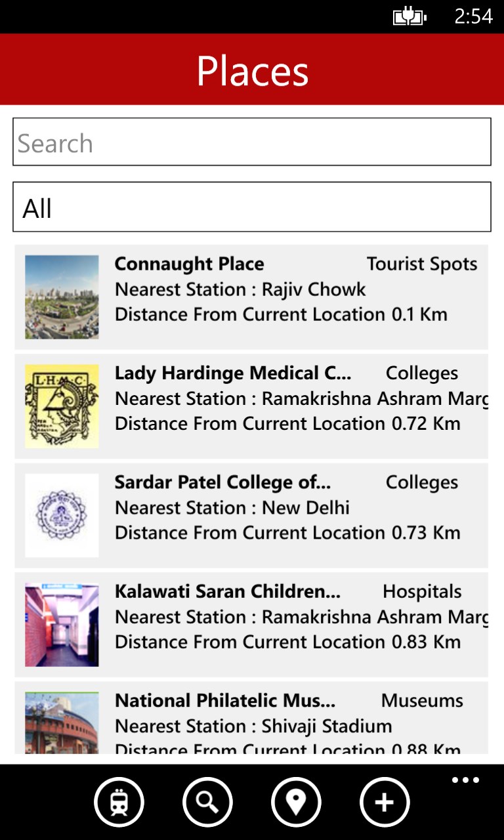
Task: Tap the plus add icon in app bar
Action: (385, 802)
